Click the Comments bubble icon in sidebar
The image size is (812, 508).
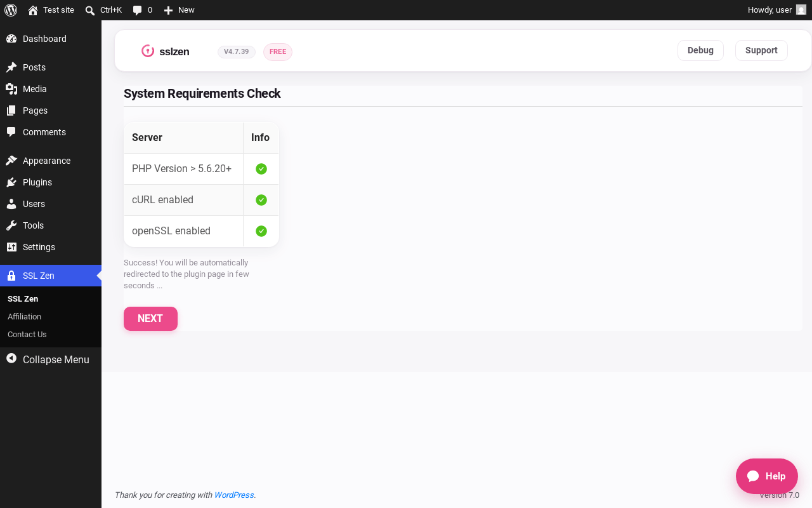point(11,132)
